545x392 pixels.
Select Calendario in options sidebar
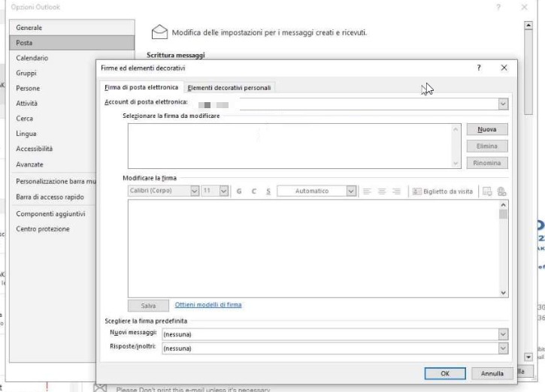[x=32, y=58]
